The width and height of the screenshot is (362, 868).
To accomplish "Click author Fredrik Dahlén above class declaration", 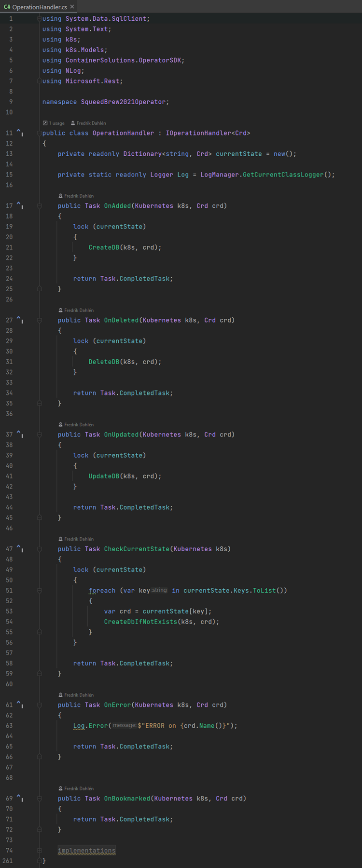I will click(88, 123).
